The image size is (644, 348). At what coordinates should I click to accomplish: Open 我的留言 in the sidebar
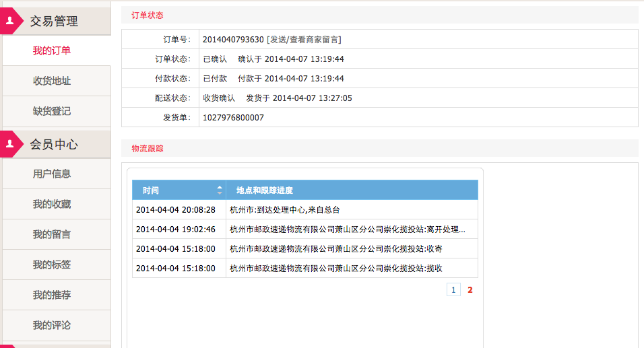tap(52, 234)
